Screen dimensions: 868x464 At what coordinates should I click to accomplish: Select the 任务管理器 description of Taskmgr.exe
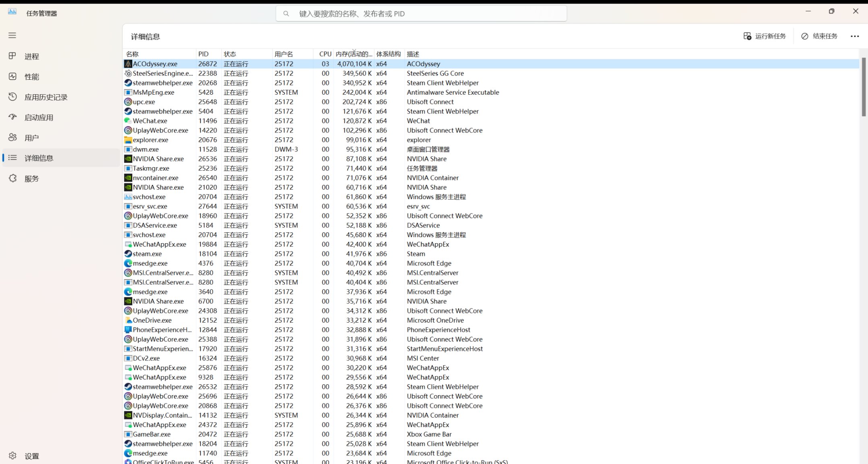pyautogui.click(x=422, y=168)
